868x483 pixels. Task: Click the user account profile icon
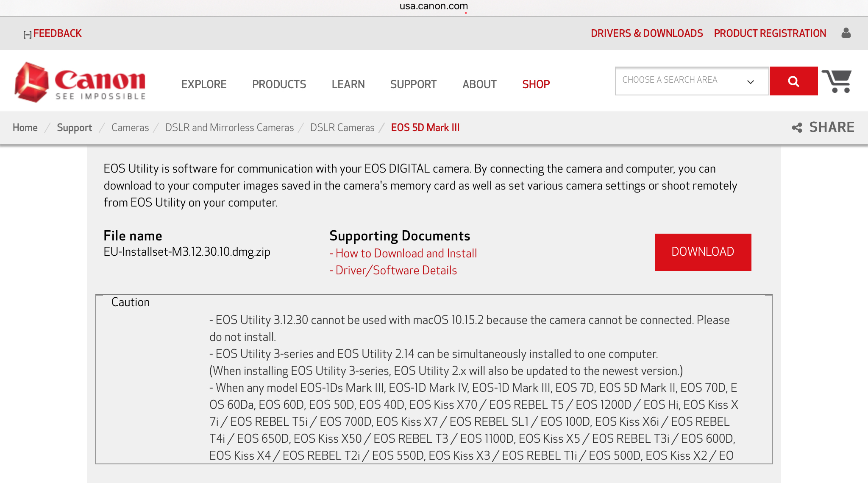[846, 33]
